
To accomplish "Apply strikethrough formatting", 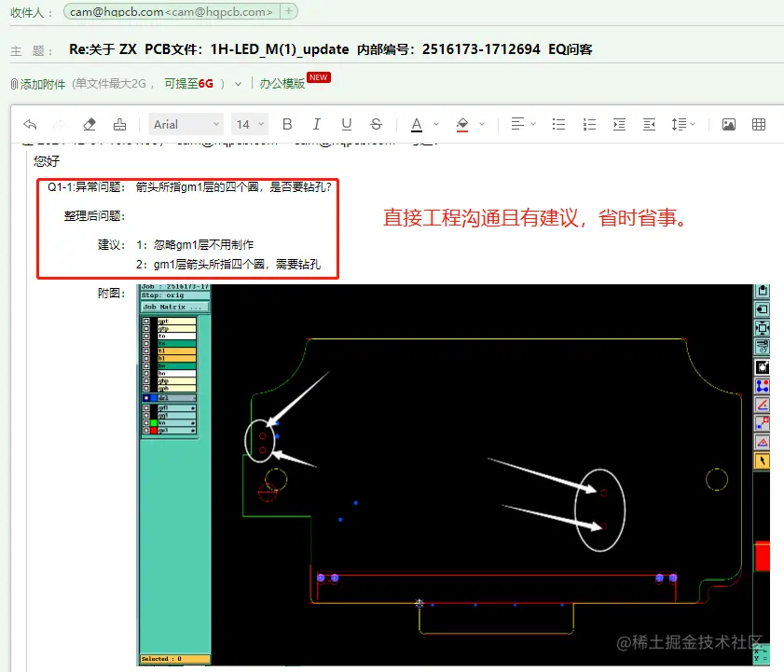I will pos(376,125).
